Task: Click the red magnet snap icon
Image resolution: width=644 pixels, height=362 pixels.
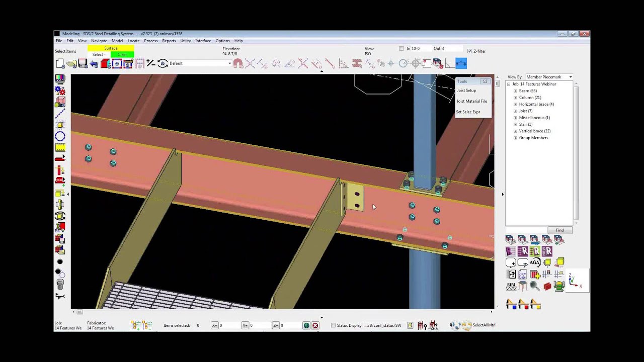Action: coord(238,63)
